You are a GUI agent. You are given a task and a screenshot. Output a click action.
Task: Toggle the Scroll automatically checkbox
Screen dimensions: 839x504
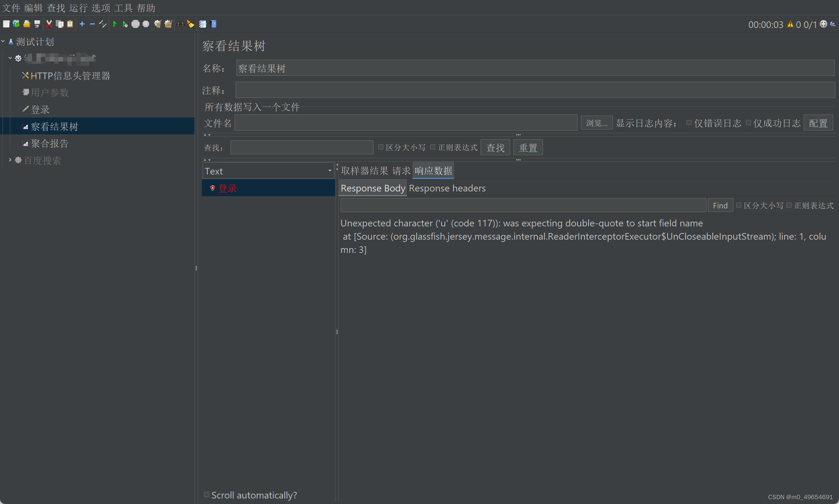(207, 495)
